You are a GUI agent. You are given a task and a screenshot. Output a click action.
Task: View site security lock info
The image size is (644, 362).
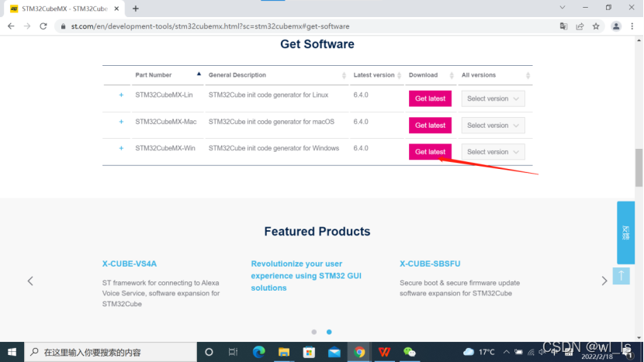click(x=63, y=26)
